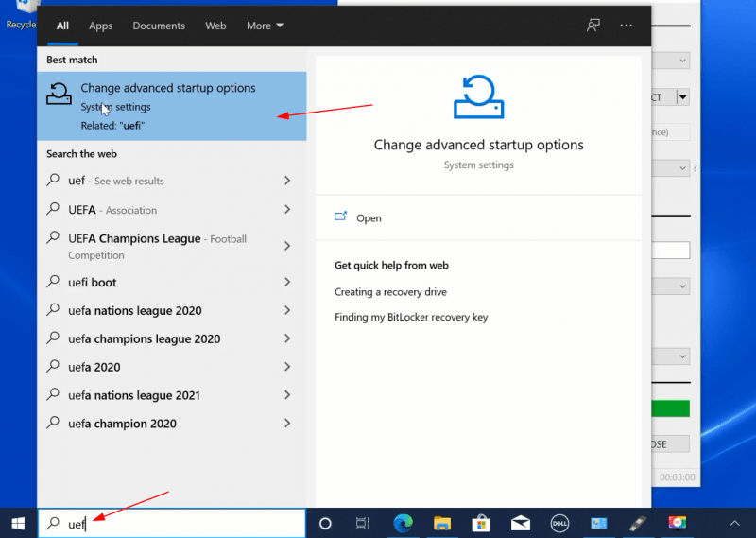Open File Explorer from the taskbar
The height and width of the screenshot is (538, 756).
click(x=441, y=523)
